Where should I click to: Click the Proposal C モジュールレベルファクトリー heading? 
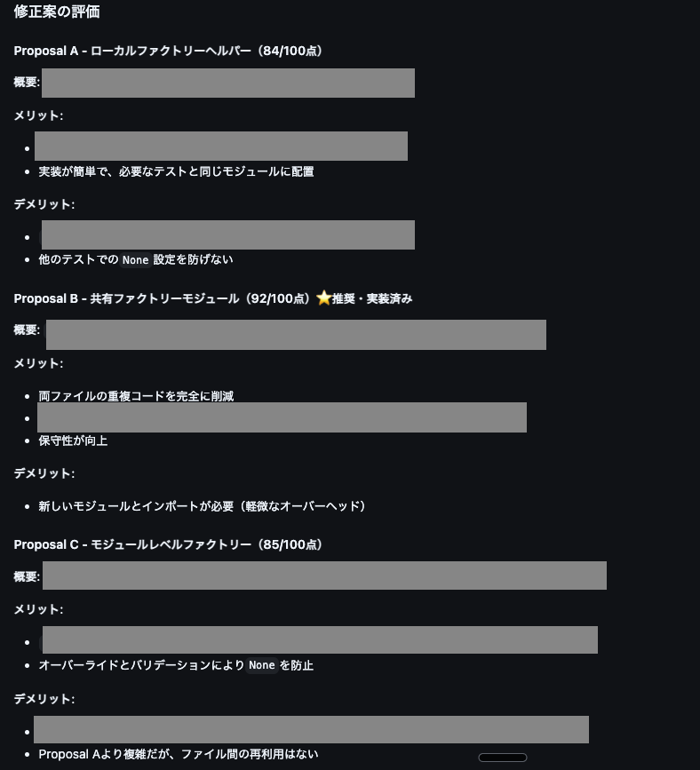[168, 544]
